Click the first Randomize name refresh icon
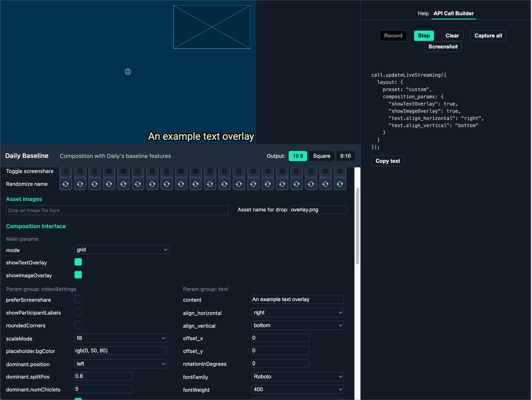532x400 pixels. tap(66, 184)
